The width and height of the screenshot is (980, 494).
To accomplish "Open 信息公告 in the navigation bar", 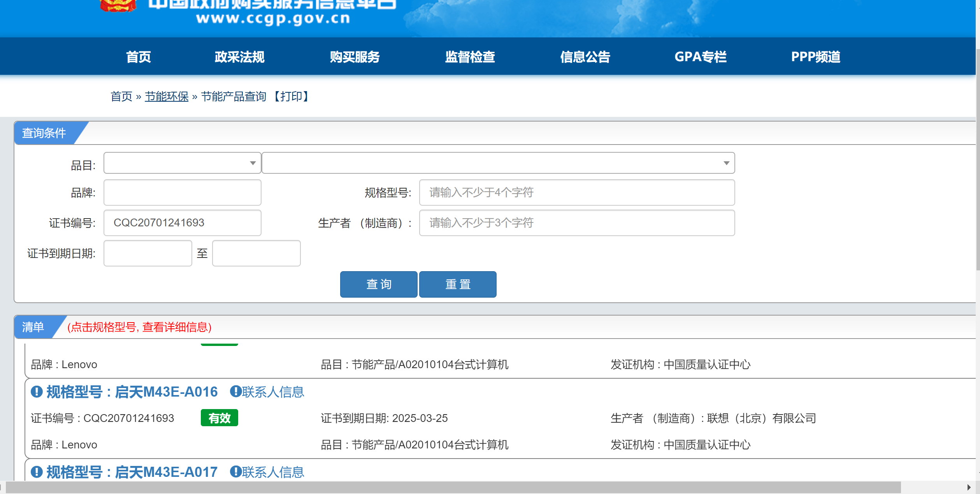I will point(585,57).
